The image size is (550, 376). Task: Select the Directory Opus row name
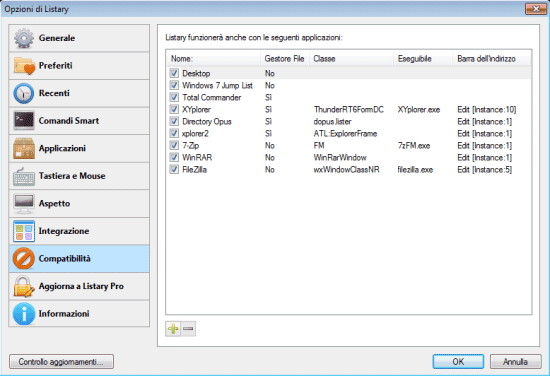207,121
